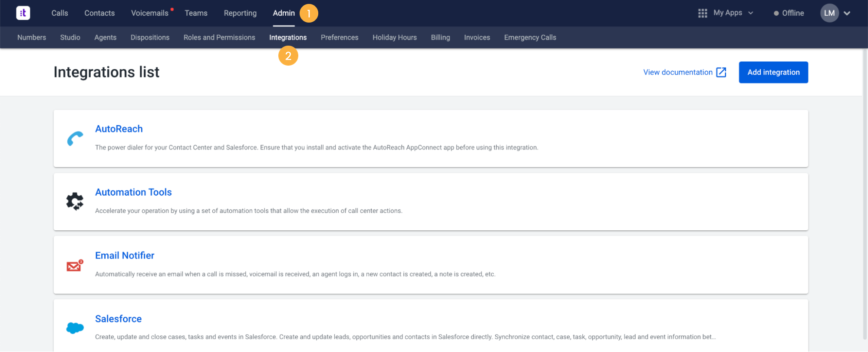This screenshot has width=868, height=352.
Task: Open the Offline status selector
Action: (789, 13)
